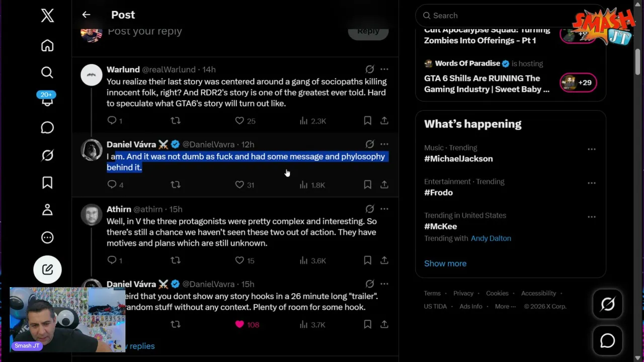Open Explore search icon in sidebar
The height and width of the screenshot is (362, 644).
47,72
